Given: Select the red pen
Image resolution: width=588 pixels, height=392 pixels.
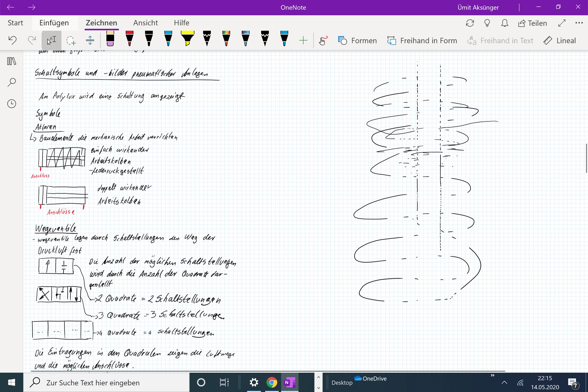Looking at the screenshot, I should [x=130, y=38].
